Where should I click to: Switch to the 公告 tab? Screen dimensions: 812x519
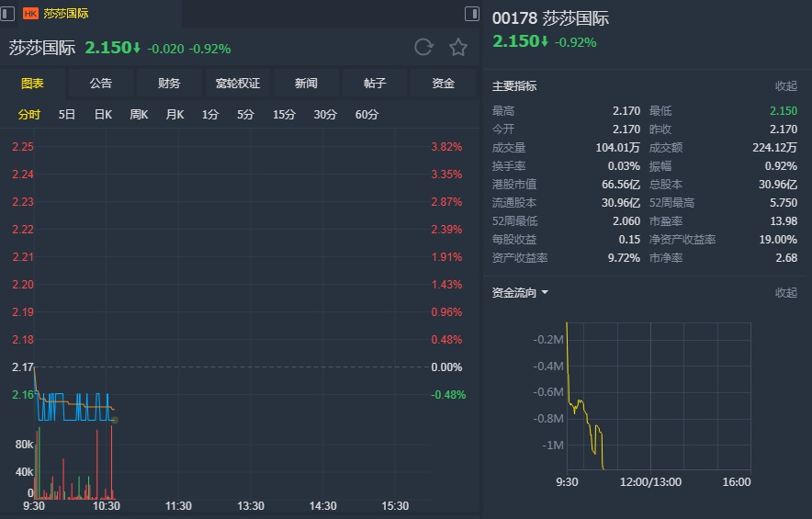pos(101,84)
